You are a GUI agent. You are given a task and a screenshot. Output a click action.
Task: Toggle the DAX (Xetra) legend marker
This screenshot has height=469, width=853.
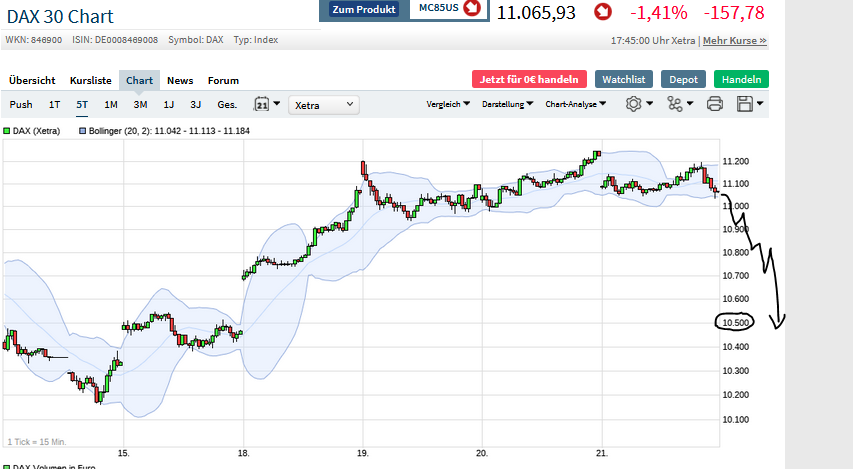(x=7, y=130)
